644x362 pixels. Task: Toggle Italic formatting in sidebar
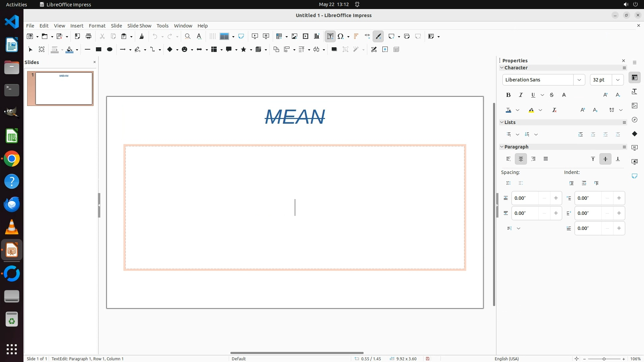pyautogui.click(x=521, y=95)
